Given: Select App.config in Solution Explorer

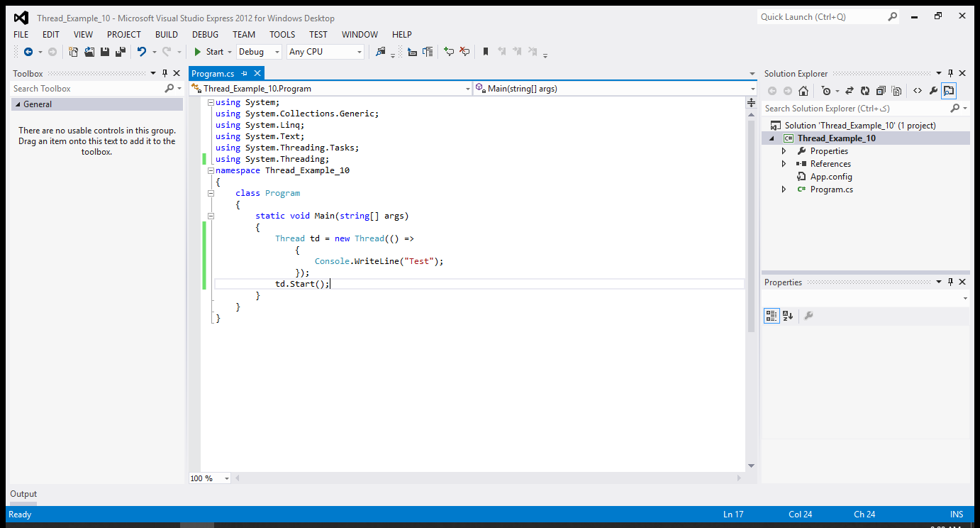Looking at the screenshot, I should [831, 177].
